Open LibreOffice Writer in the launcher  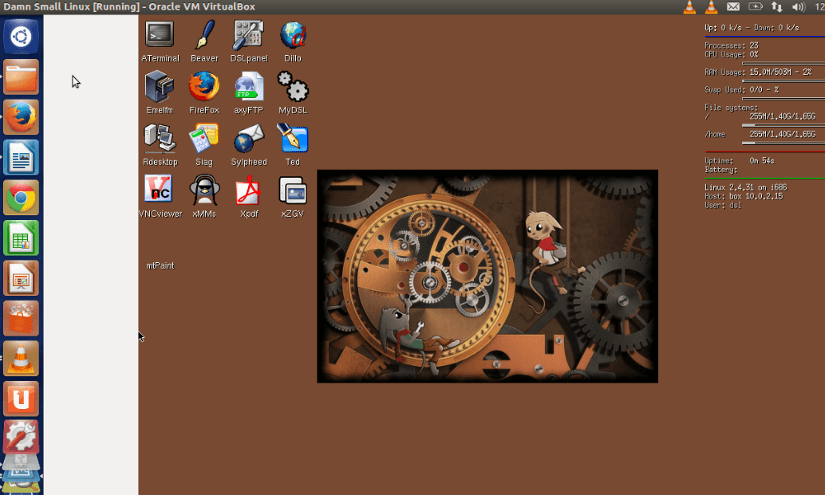21,157
